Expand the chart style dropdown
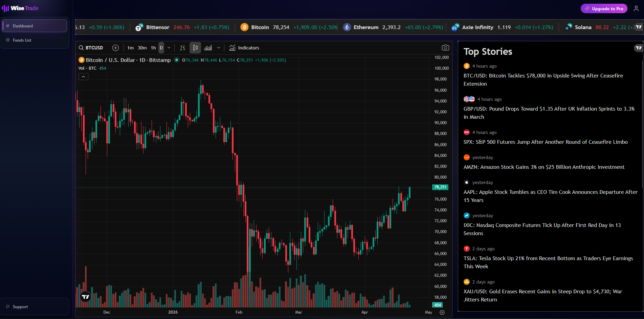The height and width of the screenshot is (319, 644). (219, 48)
